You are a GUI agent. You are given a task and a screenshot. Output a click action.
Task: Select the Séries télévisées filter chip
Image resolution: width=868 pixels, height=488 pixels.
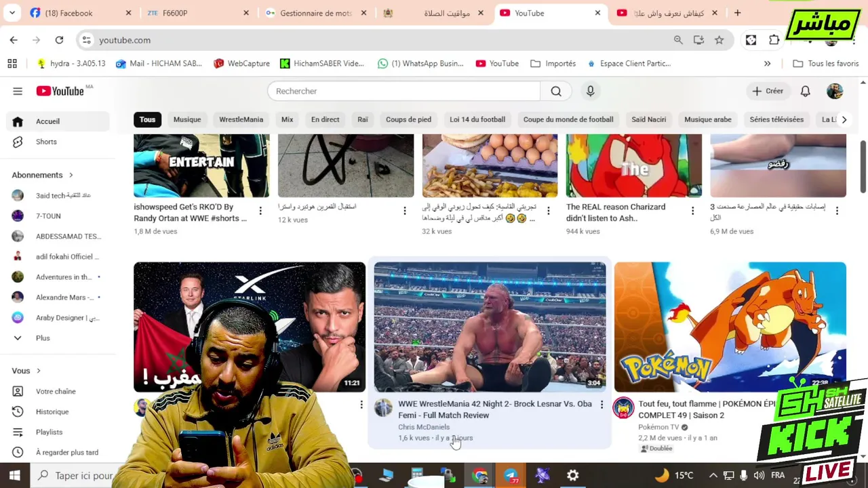pos(776,119)
